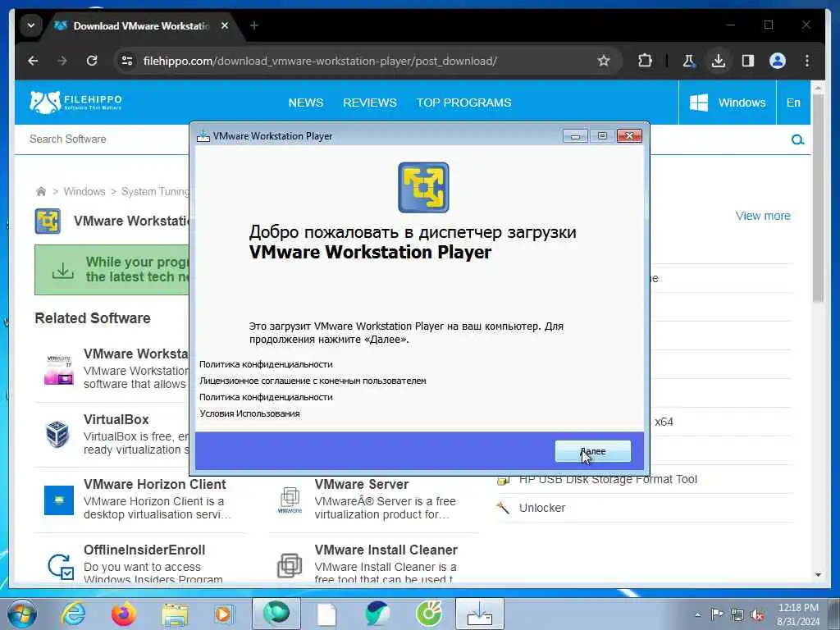Open the REVIEWS menu item
Viewport: 840px width, 630px height.
click(x=370, y=103)
